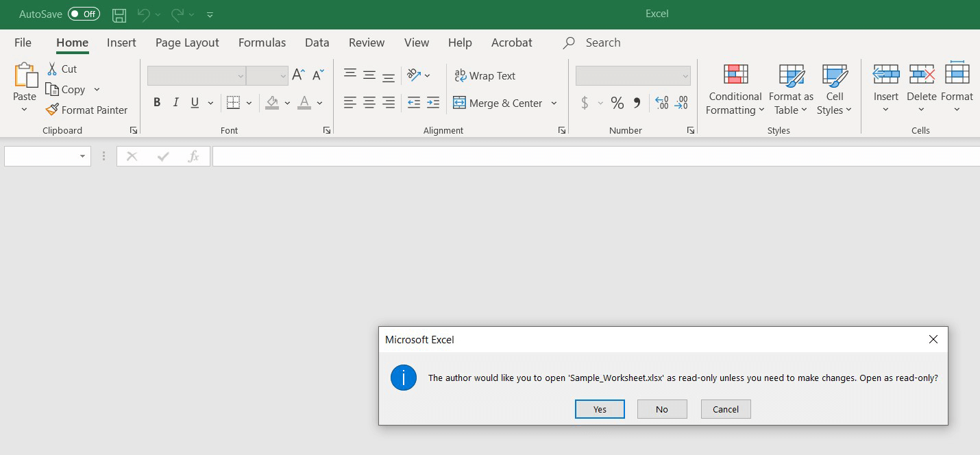
Task: Apply Comma Style number formatting
Action: tap(636, 103)
